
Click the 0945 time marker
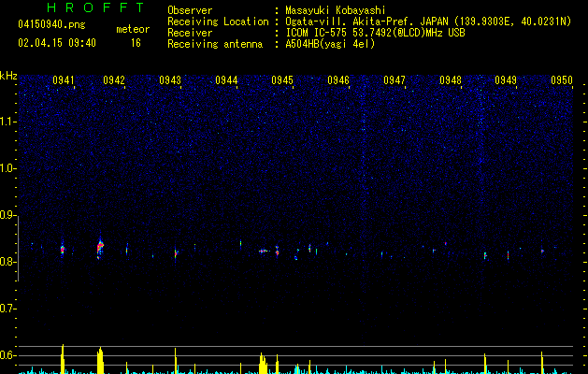282,80
